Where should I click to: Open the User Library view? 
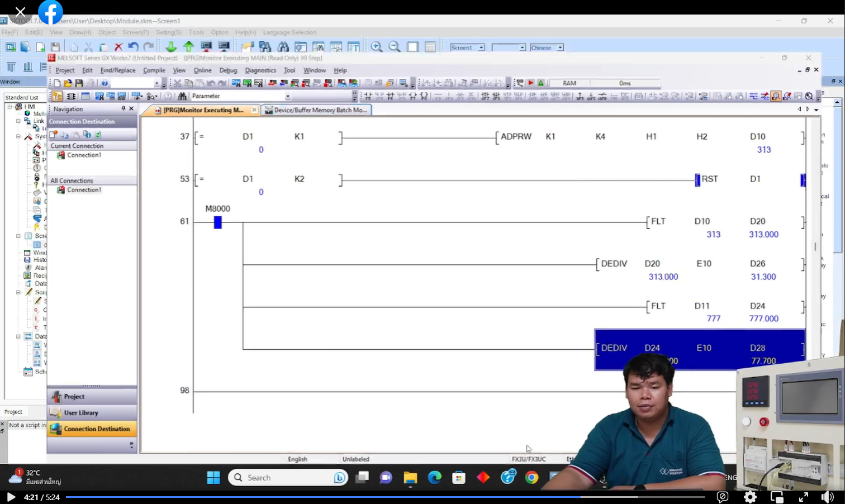coord(92,413)
